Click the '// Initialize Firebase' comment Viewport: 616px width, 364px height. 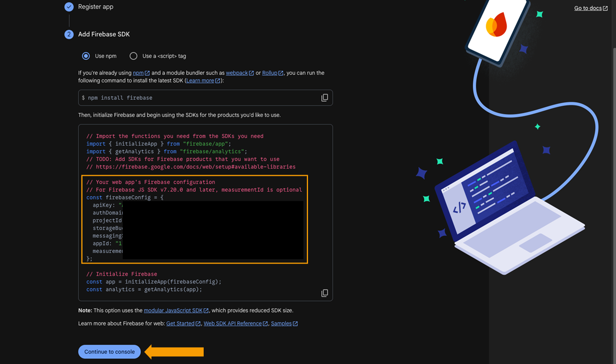(122, 274)
